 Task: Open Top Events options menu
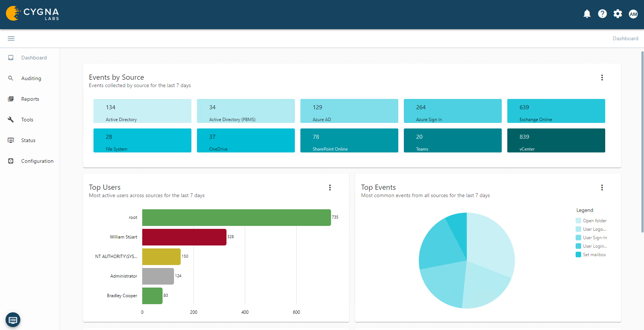[602, 188]
